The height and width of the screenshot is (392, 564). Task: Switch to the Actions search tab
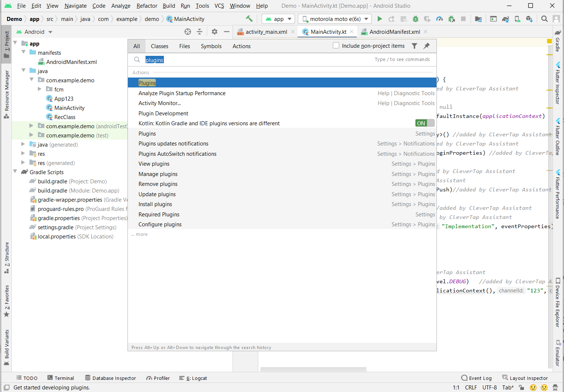[241, 46]
